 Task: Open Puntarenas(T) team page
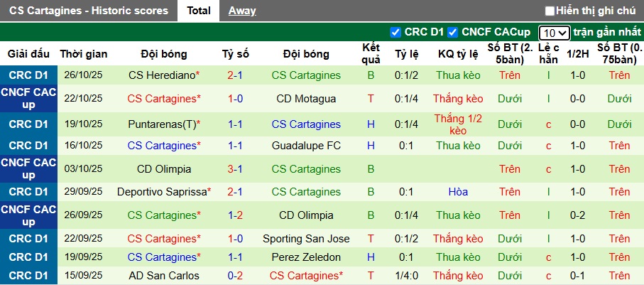(x=161, y=124)
